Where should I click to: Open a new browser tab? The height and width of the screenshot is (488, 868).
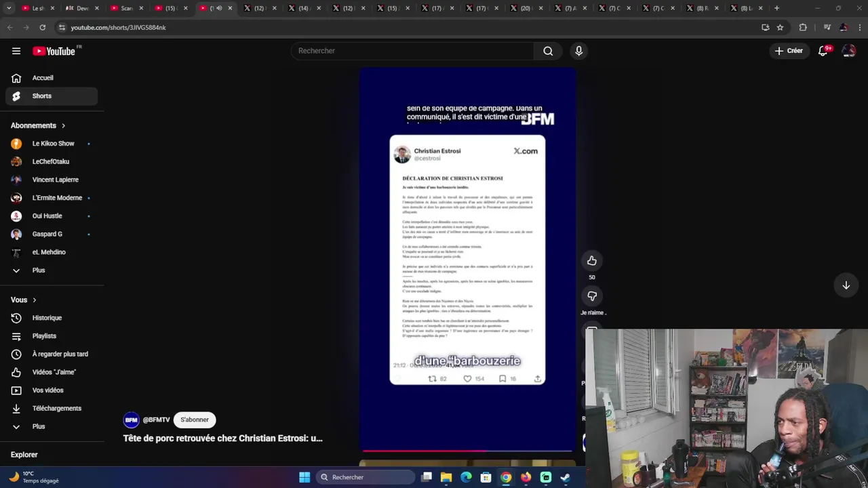pos(776,8)
